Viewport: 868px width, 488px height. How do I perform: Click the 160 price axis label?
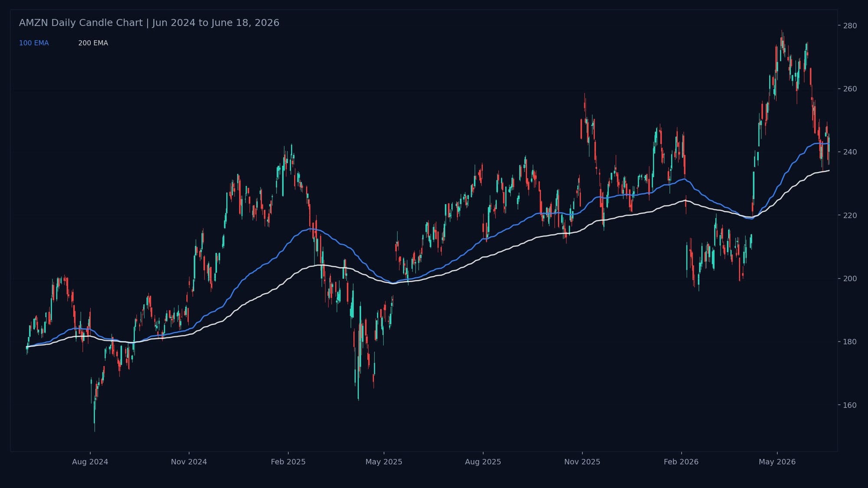pyautogui.click(x=850, y=405)
